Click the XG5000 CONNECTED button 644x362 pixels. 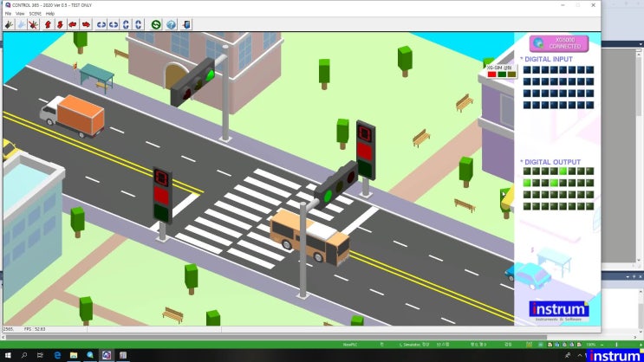[559, 43]
